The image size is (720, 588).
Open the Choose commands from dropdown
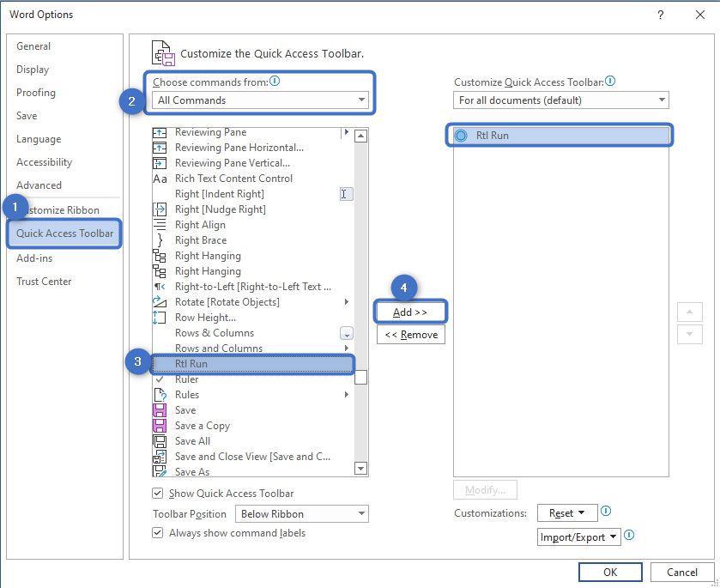[x=260, y=100]
